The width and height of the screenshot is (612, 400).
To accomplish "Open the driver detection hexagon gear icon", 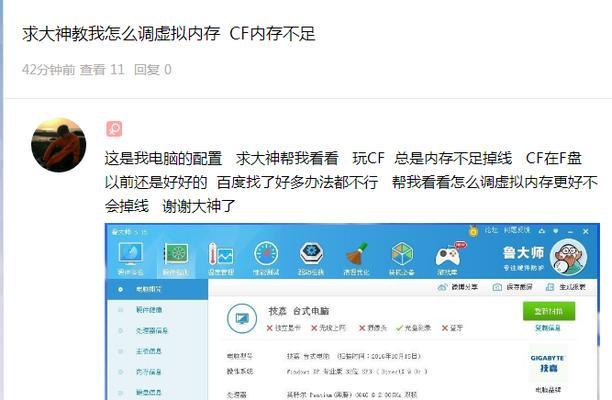I will 311,254.
